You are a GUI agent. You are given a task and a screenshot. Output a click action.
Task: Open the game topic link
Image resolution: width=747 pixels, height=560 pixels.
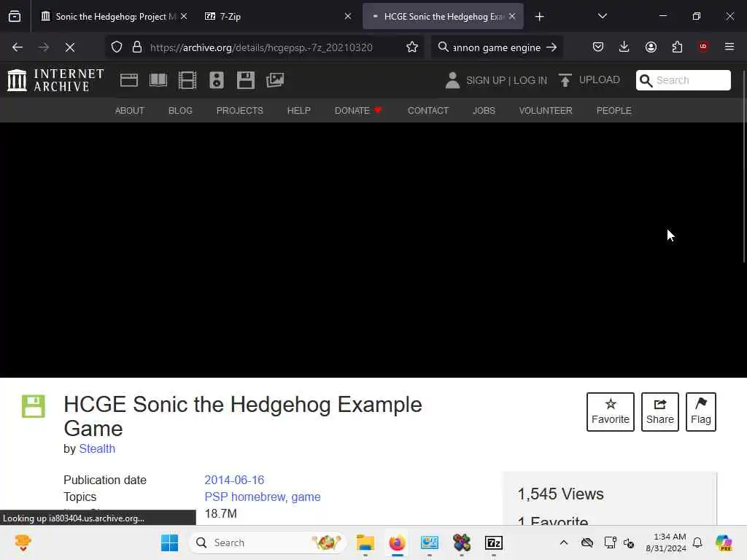pyautogui.click(x=306, y=497)
